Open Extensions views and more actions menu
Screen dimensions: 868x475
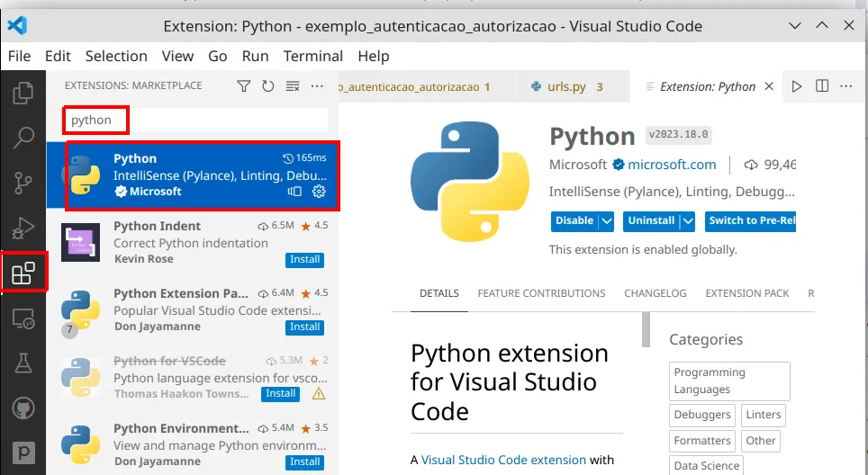(317, 85)
